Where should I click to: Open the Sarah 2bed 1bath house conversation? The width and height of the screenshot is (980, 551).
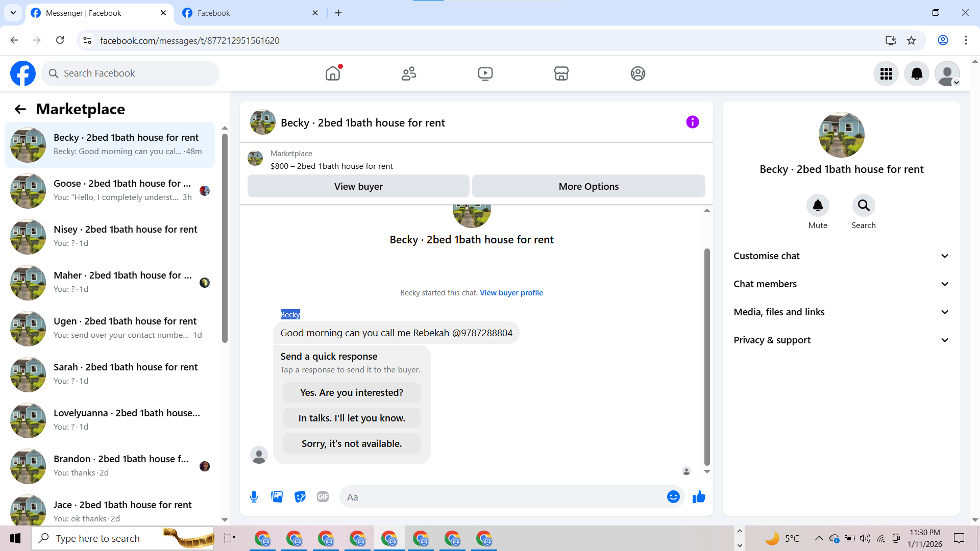[110, 374]
